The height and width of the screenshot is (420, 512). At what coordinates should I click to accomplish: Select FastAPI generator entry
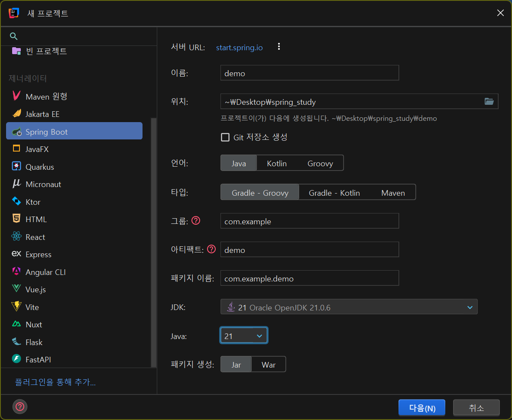pos(74,359)
